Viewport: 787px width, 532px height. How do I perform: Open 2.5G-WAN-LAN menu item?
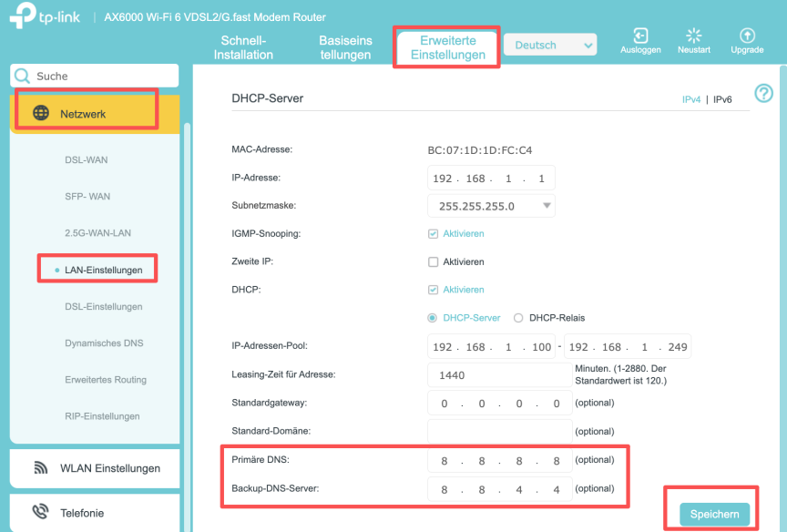pos(97,233)
